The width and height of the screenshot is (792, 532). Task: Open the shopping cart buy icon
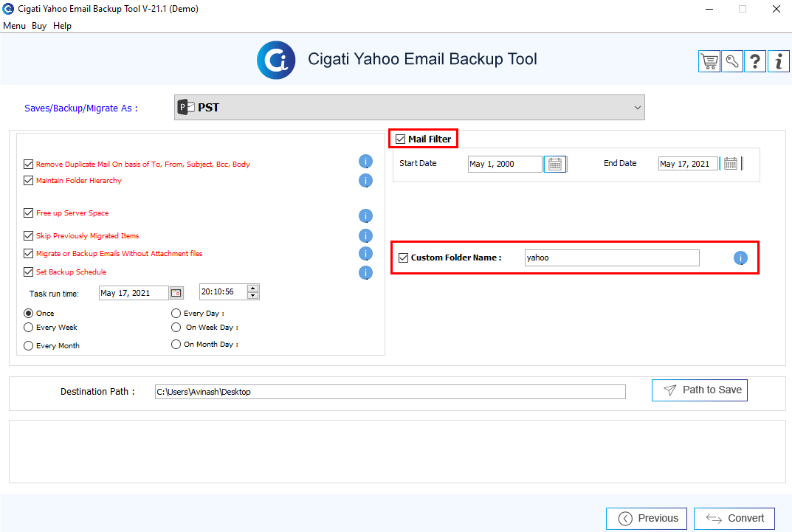point(709,61)
